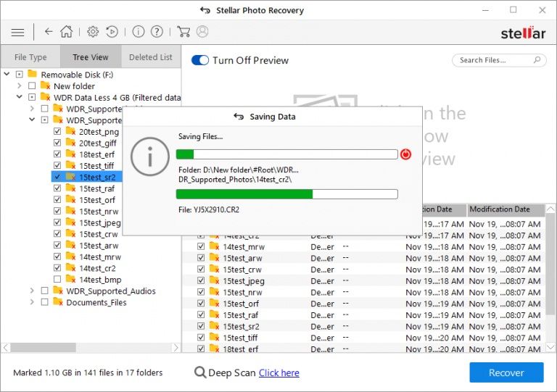Click the 15test_nrw folder icon in file list
The width and height of the screenshot is (557, 392).
pyautogui.click(x=214, y=291)
